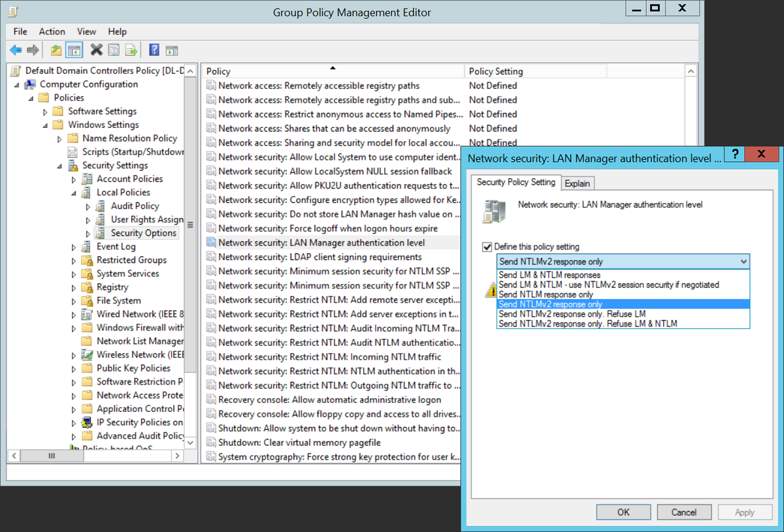784x532 pixels.
Task: Click the console tree horizontal scrollbar thumb
Action: tap(53, 457)
